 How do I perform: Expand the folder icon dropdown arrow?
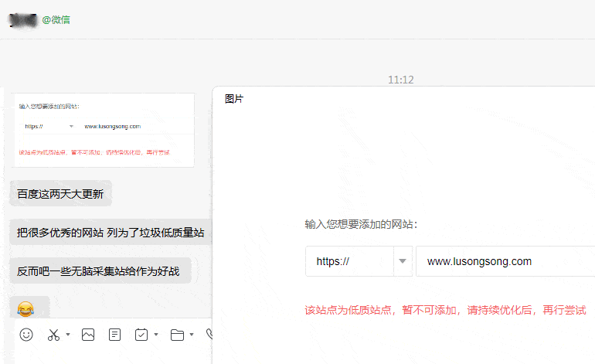(192, 335)
